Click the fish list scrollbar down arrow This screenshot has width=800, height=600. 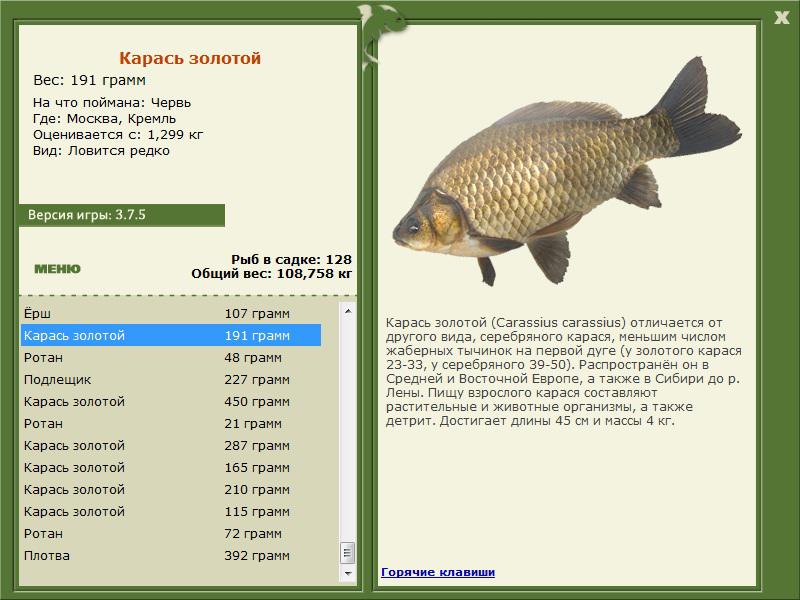pos(348,573)
